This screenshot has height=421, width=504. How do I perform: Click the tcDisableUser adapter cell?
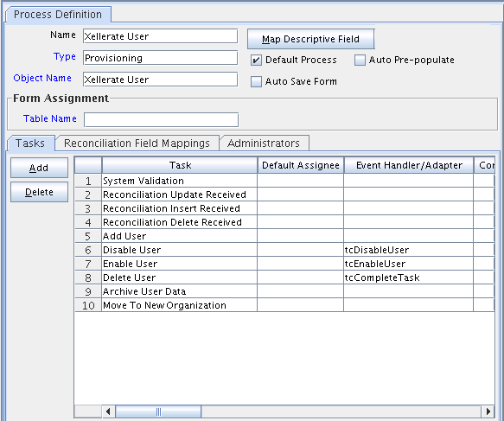tap(409, 250)
